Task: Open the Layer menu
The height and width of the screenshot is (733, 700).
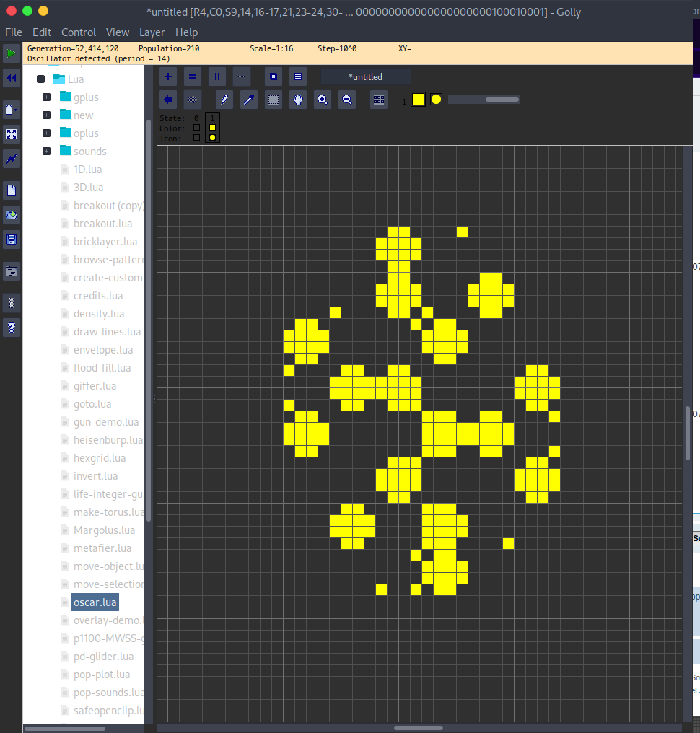Action: click(152, 32)
